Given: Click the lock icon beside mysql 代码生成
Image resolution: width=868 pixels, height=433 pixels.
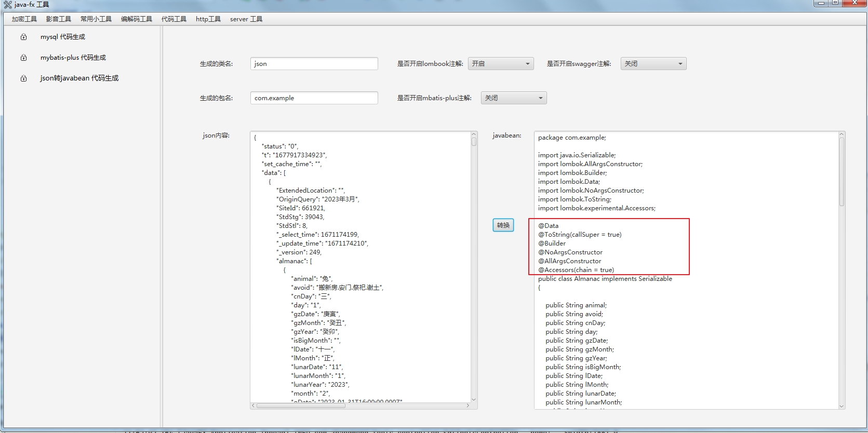Looking at the screenshot, I should coord(23,37).
